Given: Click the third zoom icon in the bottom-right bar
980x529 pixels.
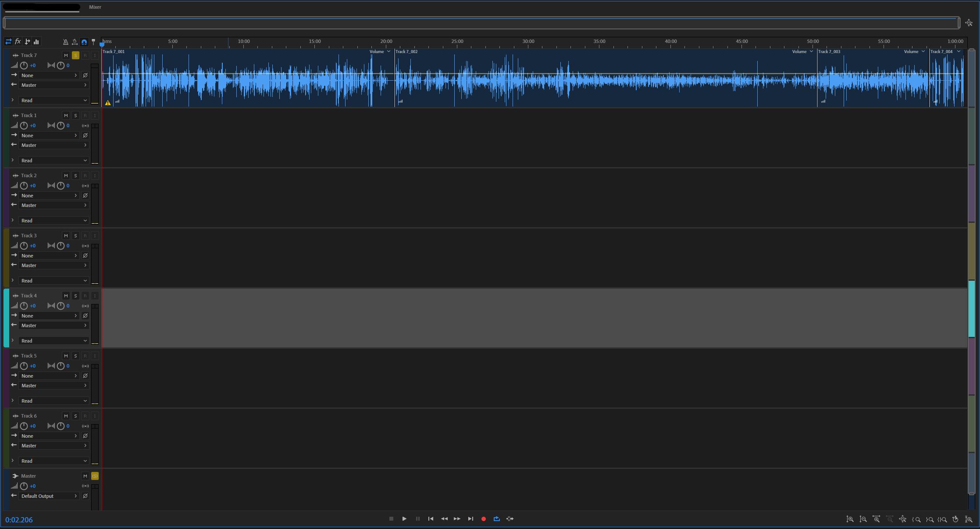Looking at the screenshot, I should coord(876,519).
